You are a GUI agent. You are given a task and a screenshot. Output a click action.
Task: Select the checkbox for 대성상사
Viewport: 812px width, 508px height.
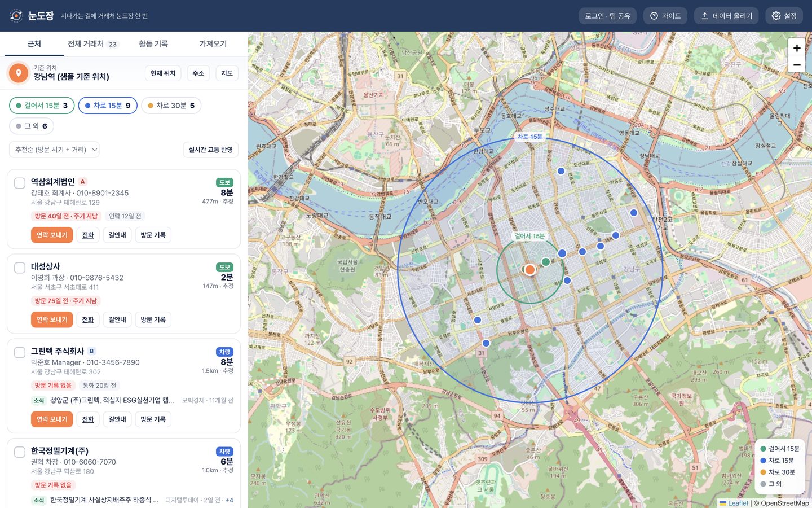20,268
